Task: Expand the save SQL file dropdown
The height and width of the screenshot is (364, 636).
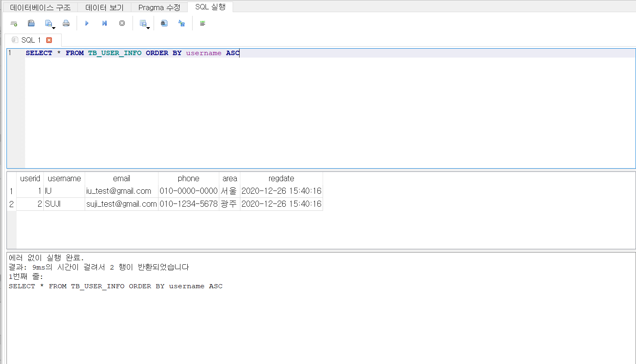Action: click(x=54, y=28)
